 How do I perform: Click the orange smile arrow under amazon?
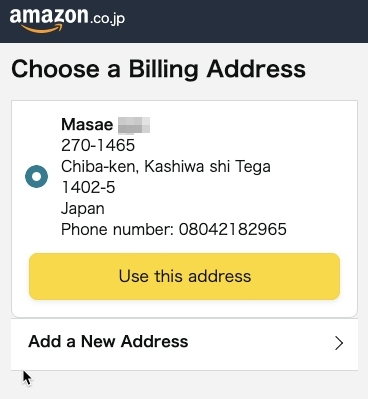point(42,29)
